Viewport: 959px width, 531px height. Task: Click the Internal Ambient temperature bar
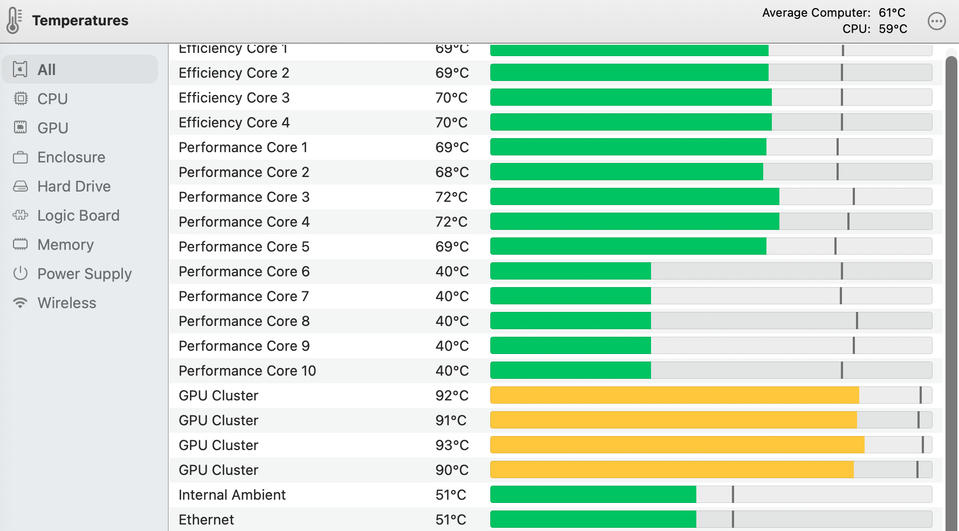coord(711,495)
